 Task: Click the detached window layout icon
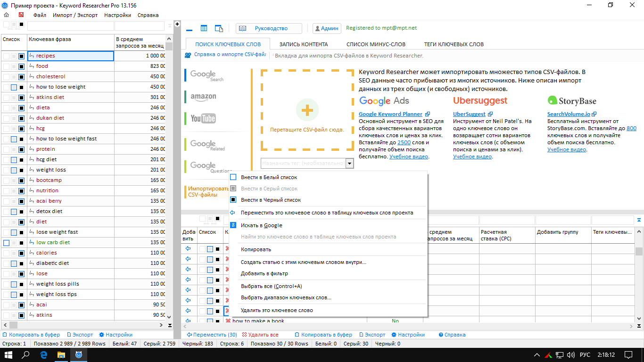point(219,29)
